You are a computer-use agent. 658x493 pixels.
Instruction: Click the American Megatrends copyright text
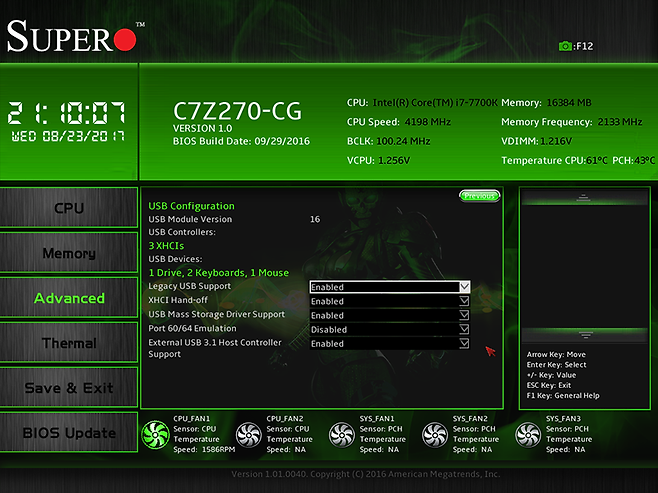pos(366,474)
